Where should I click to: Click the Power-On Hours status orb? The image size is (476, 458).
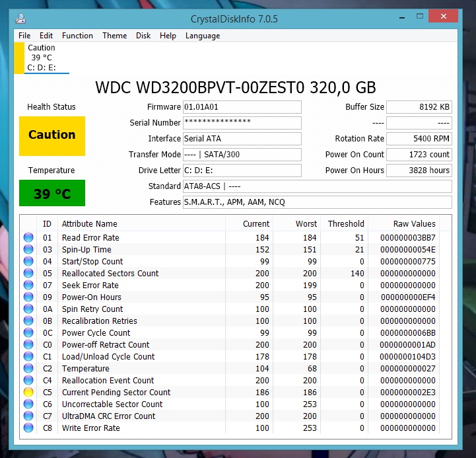(28, 297)
